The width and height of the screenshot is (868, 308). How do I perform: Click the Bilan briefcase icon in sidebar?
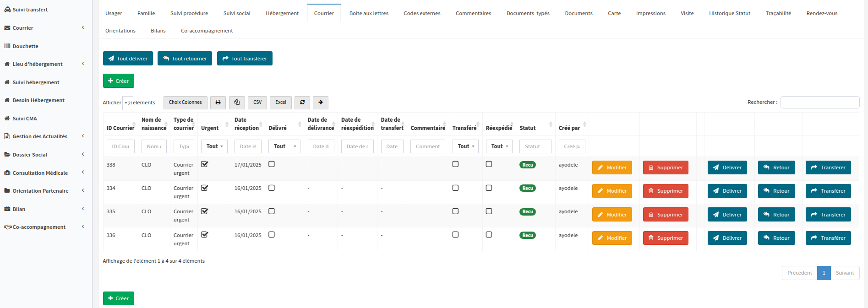(x=7, y=209)
